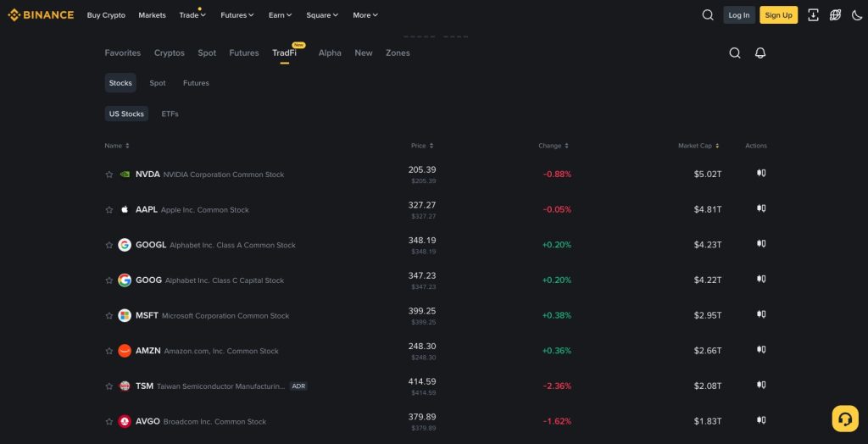Expand the Earn dropdown menu
Screen dimensions: 868x444
[280, 15]
